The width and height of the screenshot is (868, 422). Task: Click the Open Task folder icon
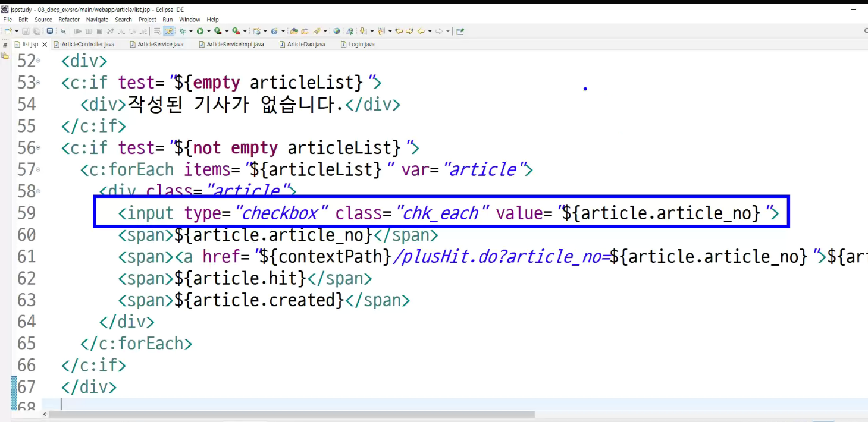coord(305,31)
